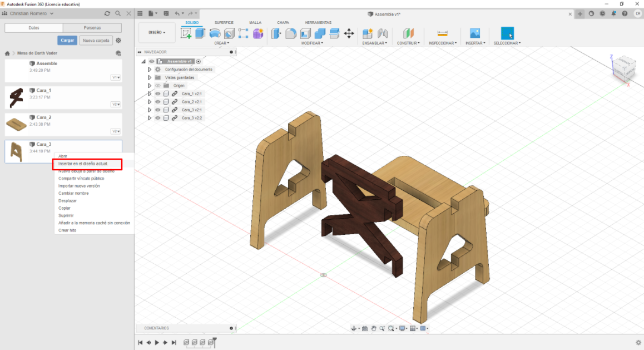The height and width of the screenshot is (350, 644).
Task: Refresh the data panel
Action: click(107, 13)
